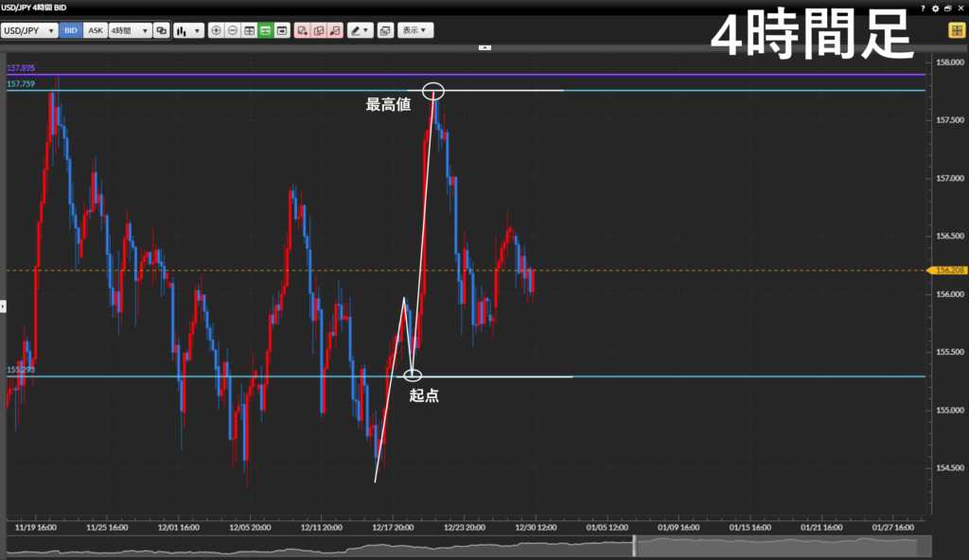Image resolution: width=969 pixels, height=560 pixels.
Task: Open the drawing pen tool menu
Action: (360, 30)
